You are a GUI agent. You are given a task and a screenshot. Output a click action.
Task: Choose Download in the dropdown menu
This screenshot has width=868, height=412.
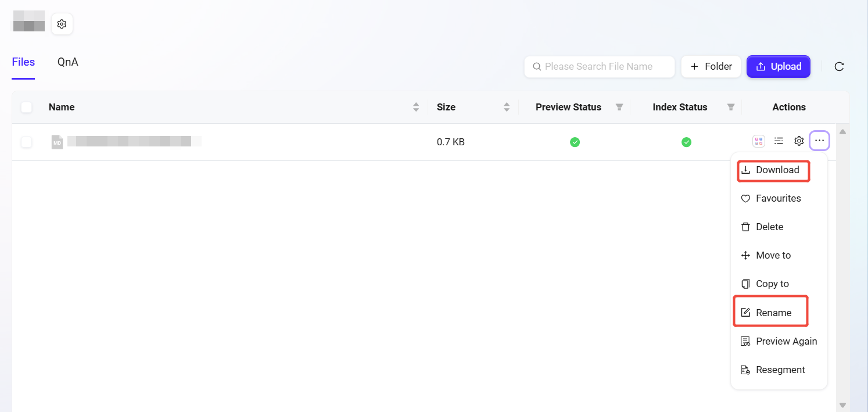pos(777,170)
